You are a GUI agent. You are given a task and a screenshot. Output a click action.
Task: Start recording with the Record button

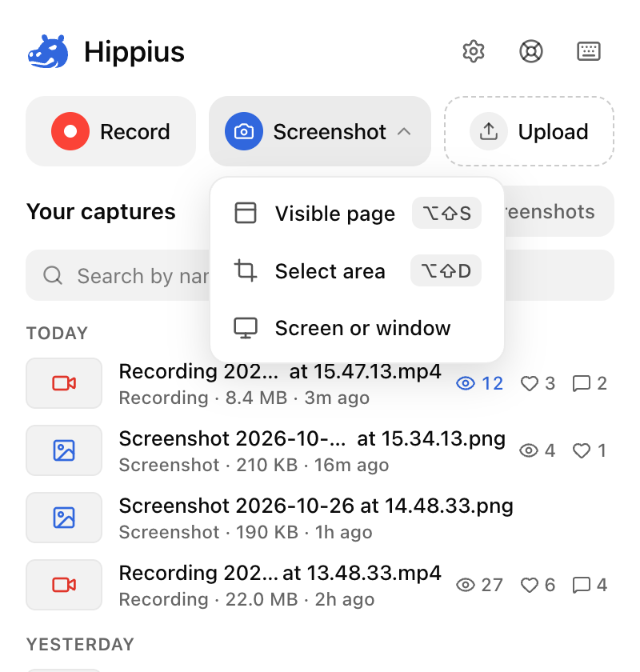(x=110, y=131)
